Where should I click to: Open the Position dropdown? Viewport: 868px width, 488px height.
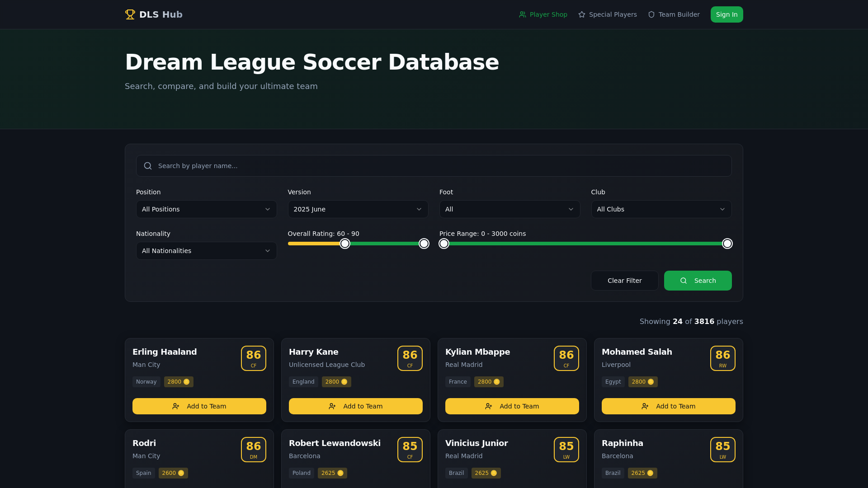206,209
